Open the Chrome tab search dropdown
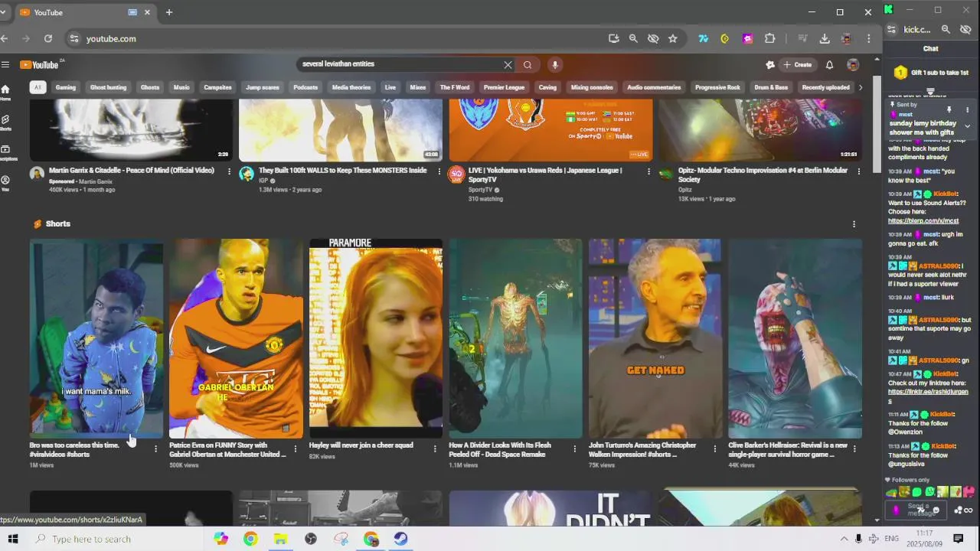The width and height of the screenshot is (980, 551). [x=3, y=12]
